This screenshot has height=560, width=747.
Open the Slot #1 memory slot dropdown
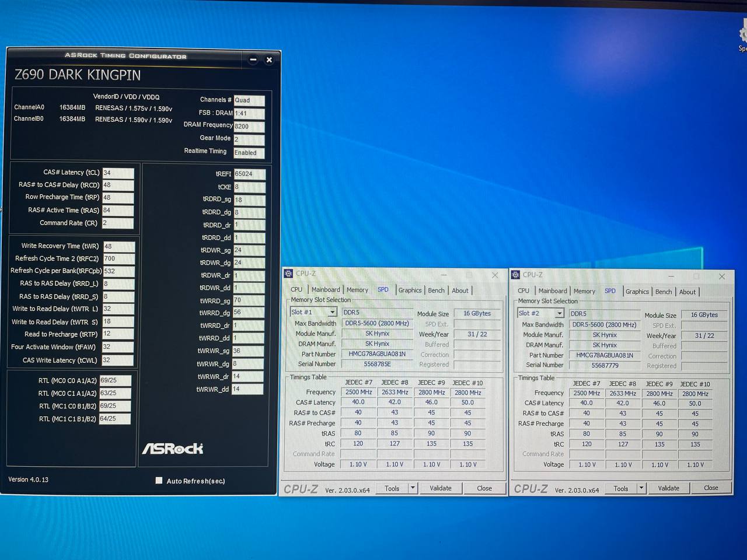pos(332,312)
